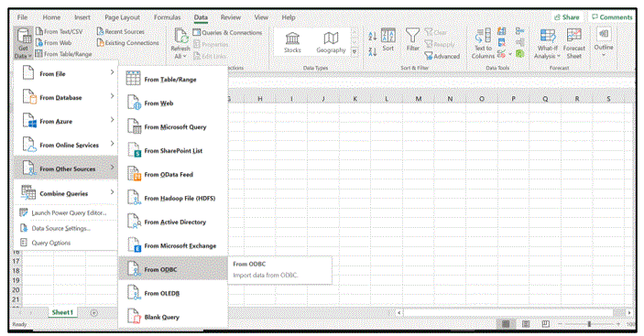Select From Web in the ribbon
The width and height of the screenshot is (644, 336).
click(x=53, y=43)
